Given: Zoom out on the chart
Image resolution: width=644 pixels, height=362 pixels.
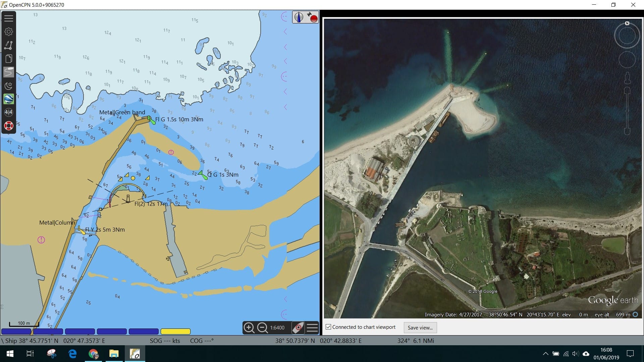Looking at the screenshot, I should point(262,327).
